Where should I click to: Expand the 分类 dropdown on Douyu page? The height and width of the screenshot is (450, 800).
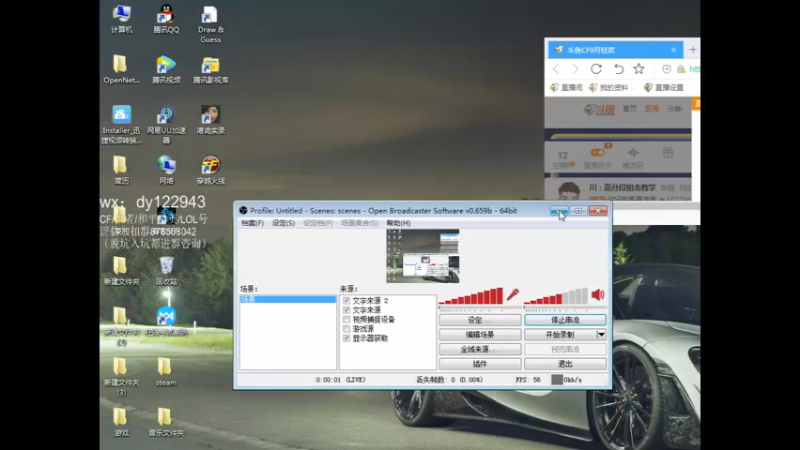(x=675, y=109)
